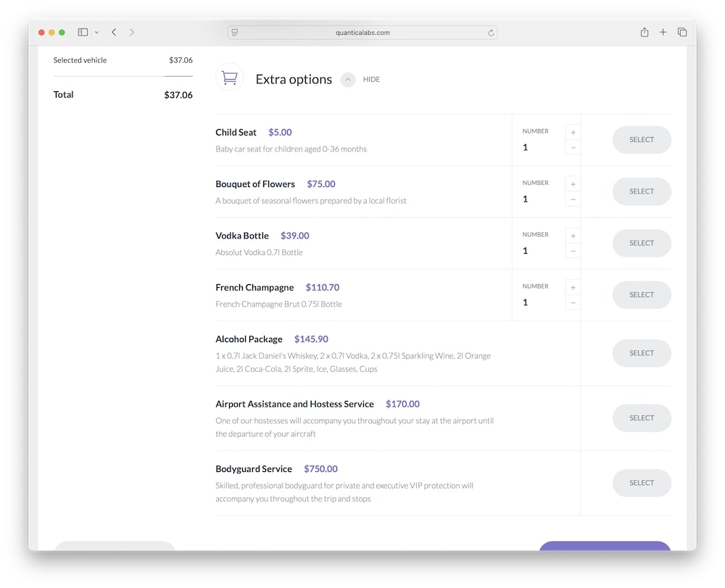Viewport: 725px width, 588px height.
Task: Open a new tab with plus icon
Action: click(663, 32)
